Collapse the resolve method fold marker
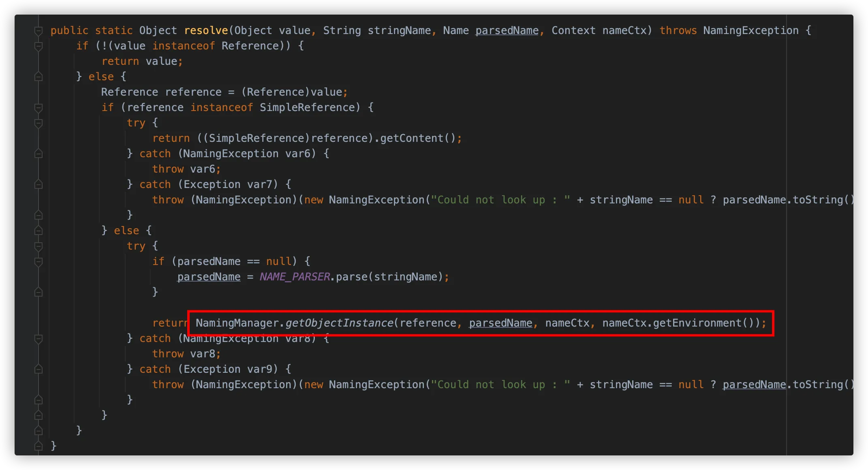The height and width of the screenshot is (470, 868). click(x=38, y=31)
